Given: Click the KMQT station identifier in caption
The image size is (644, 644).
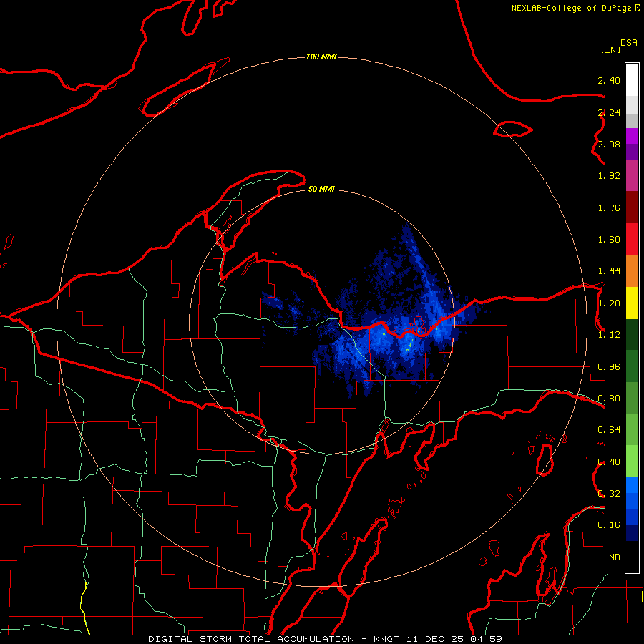Looking at the screenshot, I should pyautogui.click(x=386, y=639).
